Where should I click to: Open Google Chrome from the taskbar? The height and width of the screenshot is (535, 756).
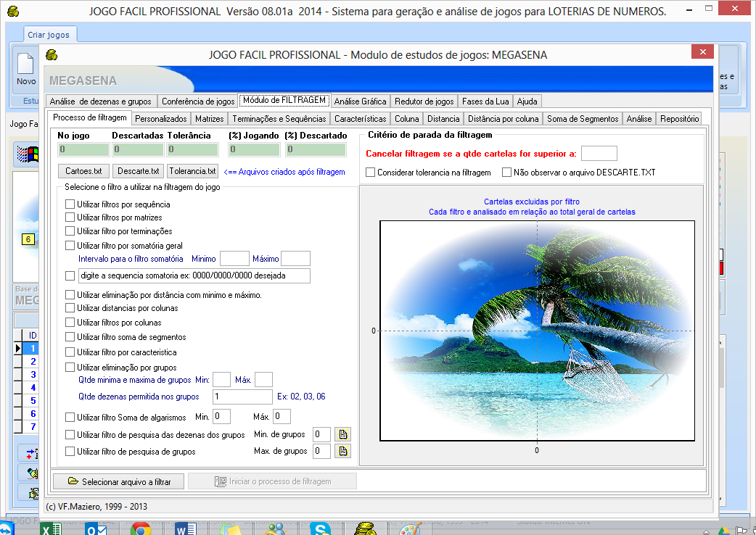click(x=140, y=528)
